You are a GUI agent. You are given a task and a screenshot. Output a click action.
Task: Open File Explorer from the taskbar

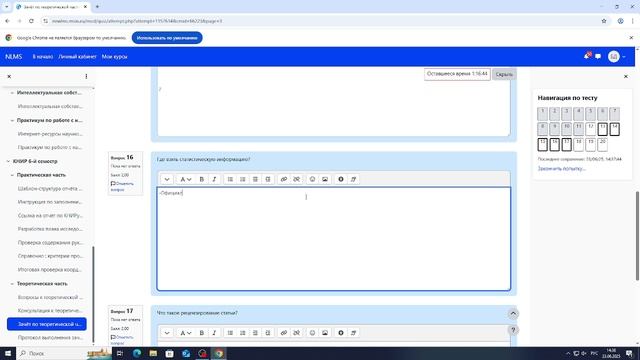click(x=153, y=353)
